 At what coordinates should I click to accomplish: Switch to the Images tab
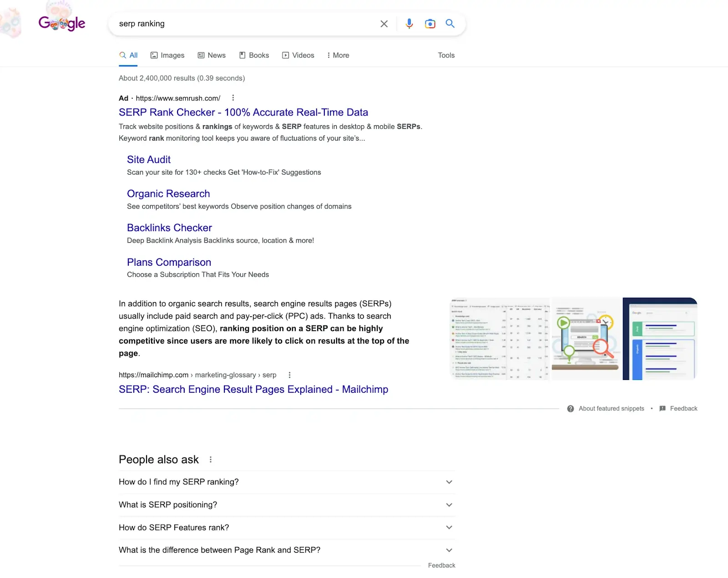point(167,55)
